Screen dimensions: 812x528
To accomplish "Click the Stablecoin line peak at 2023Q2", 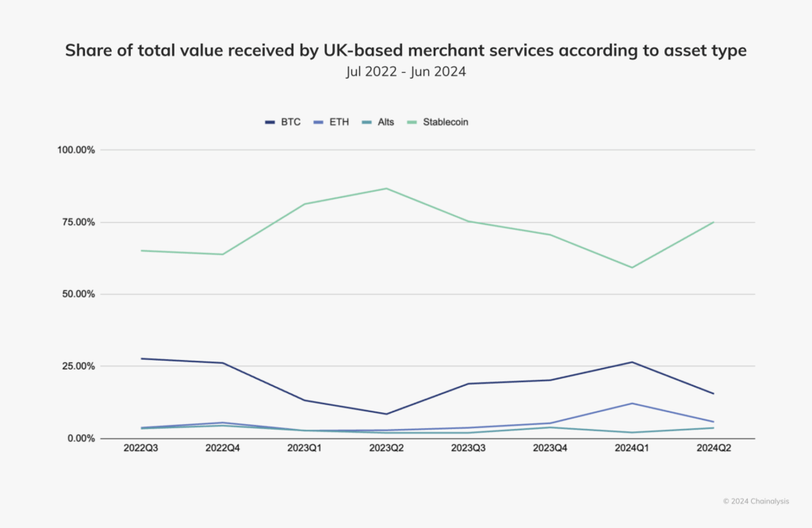I will click(x=386, y=188).
